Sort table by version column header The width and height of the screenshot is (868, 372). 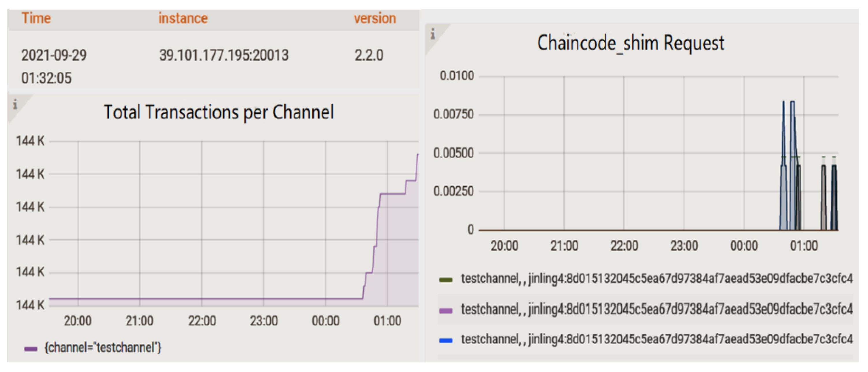click(x=375, y=18)
